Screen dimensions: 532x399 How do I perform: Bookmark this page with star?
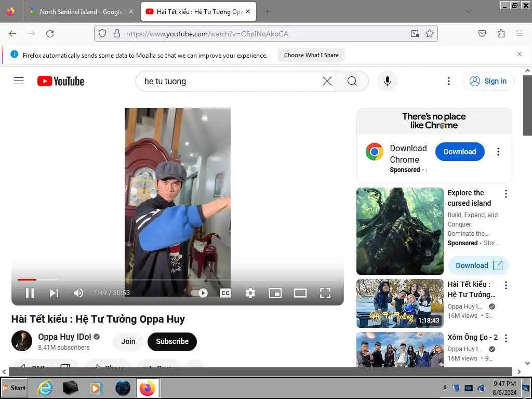[430, 34]
